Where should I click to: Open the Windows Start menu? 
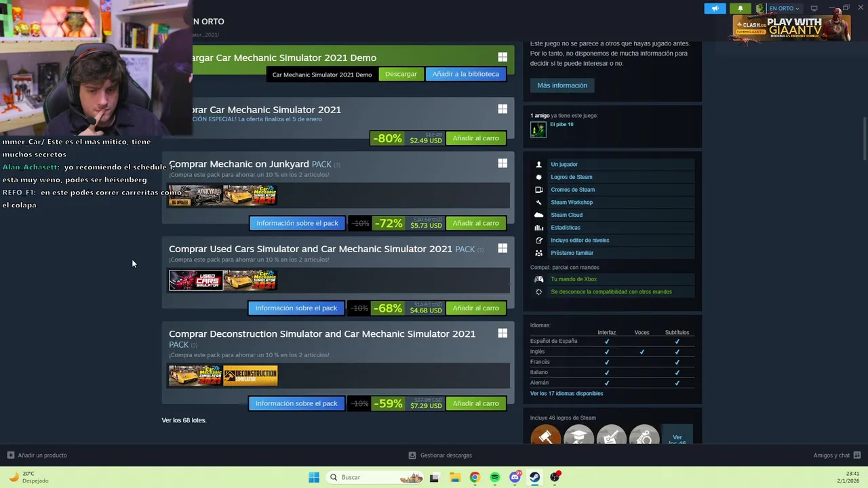(x=314, y=477)
